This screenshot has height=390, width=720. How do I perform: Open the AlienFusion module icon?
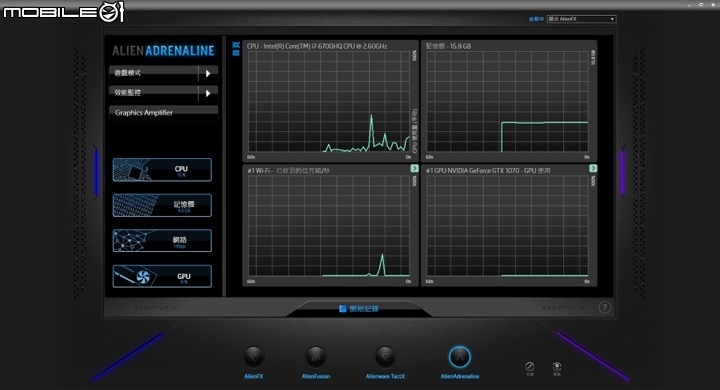click(316, 357)
